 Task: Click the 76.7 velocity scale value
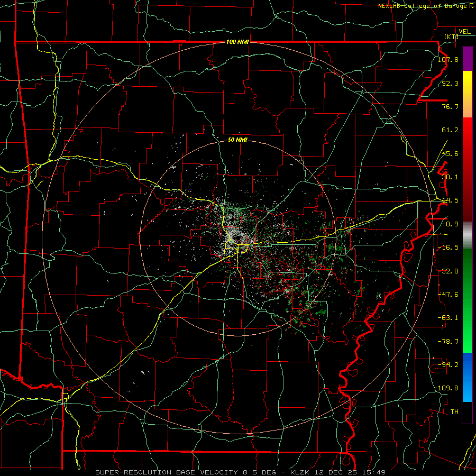tap(450, 106)
